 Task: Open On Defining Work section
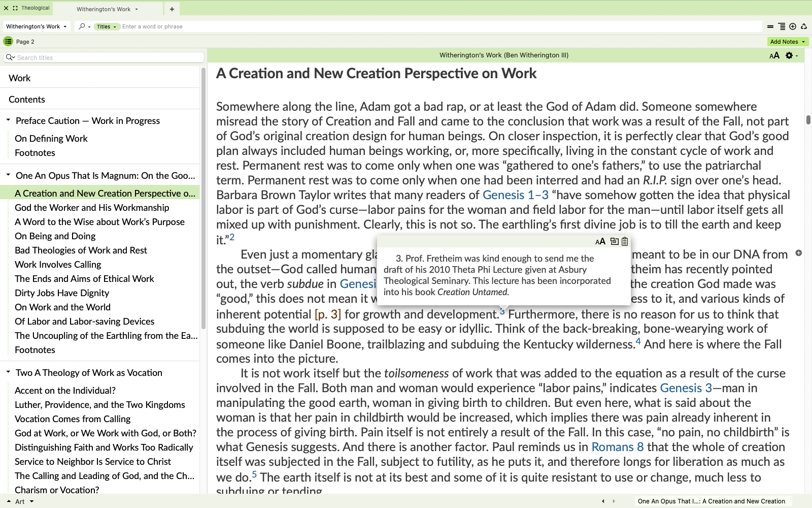(51, 139)
